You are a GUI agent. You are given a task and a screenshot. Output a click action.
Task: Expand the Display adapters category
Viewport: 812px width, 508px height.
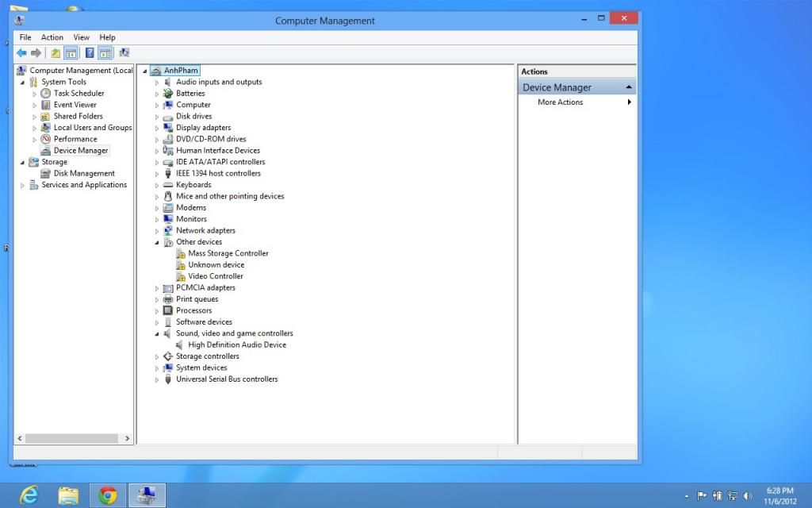coord(157,128)
